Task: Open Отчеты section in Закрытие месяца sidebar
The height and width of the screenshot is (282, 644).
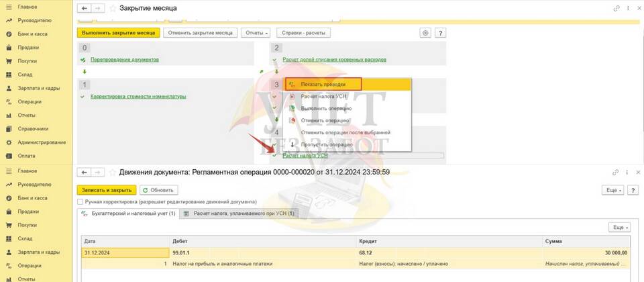Action: pos(27,115)
